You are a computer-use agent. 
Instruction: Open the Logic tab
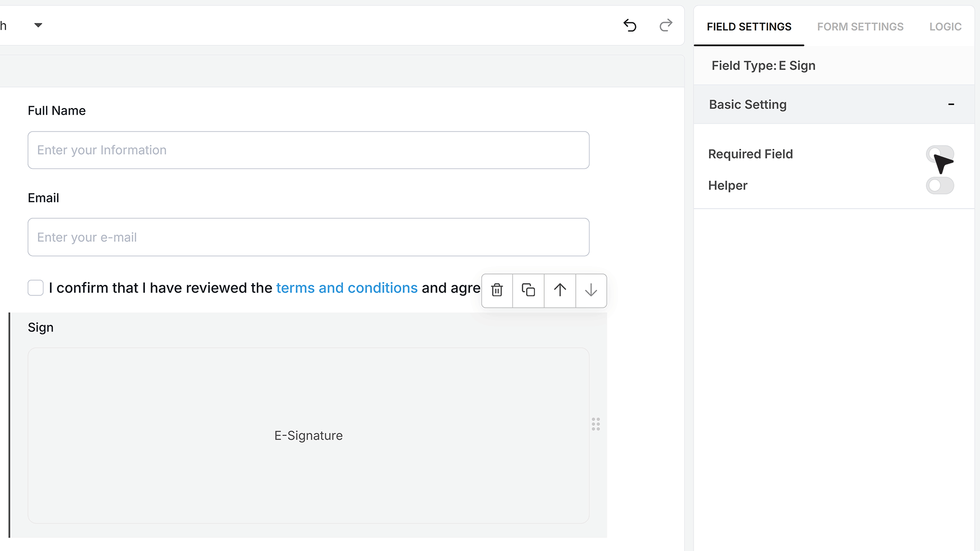click(945, 27)
